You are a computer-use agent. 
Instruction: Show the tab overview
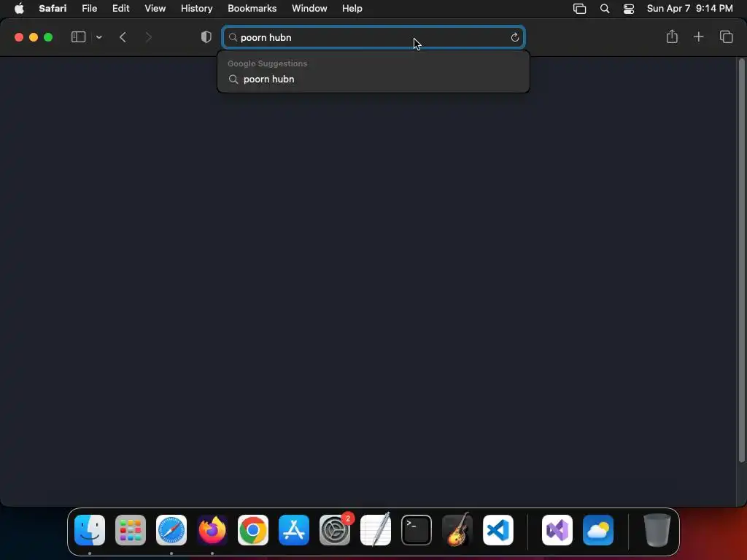[726, 36]
